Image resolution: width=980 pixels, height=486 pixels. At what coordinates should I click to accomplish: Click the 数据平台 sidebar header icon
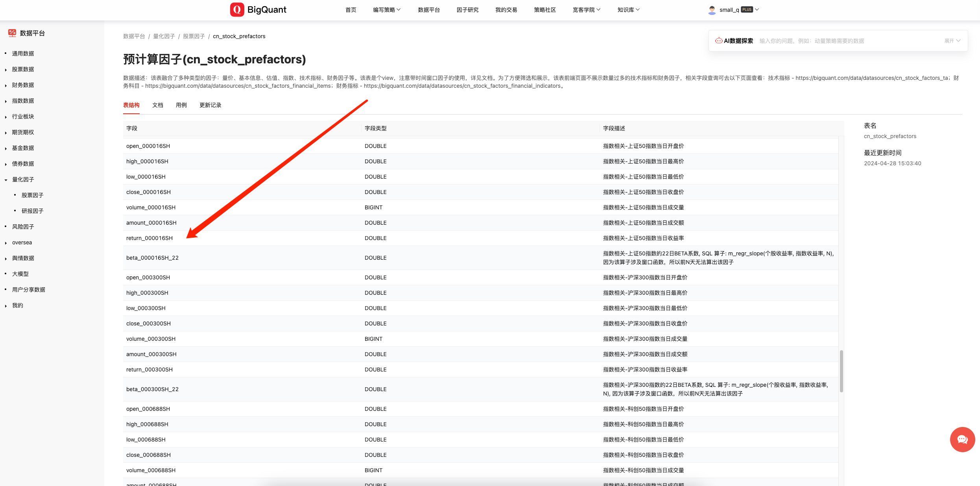click(12, 33)
